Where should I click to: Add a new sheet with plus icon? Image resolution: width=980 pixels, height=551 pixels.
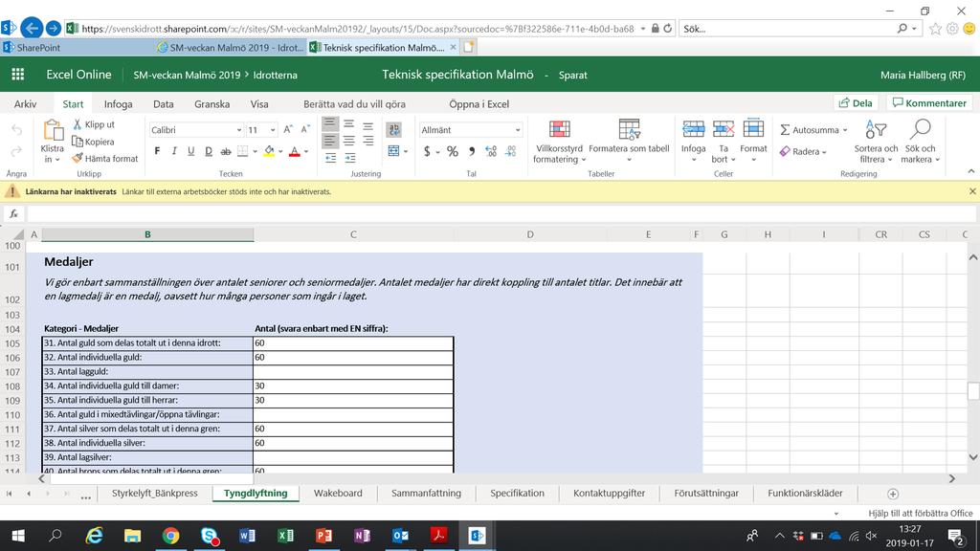[x=893, y=494]
